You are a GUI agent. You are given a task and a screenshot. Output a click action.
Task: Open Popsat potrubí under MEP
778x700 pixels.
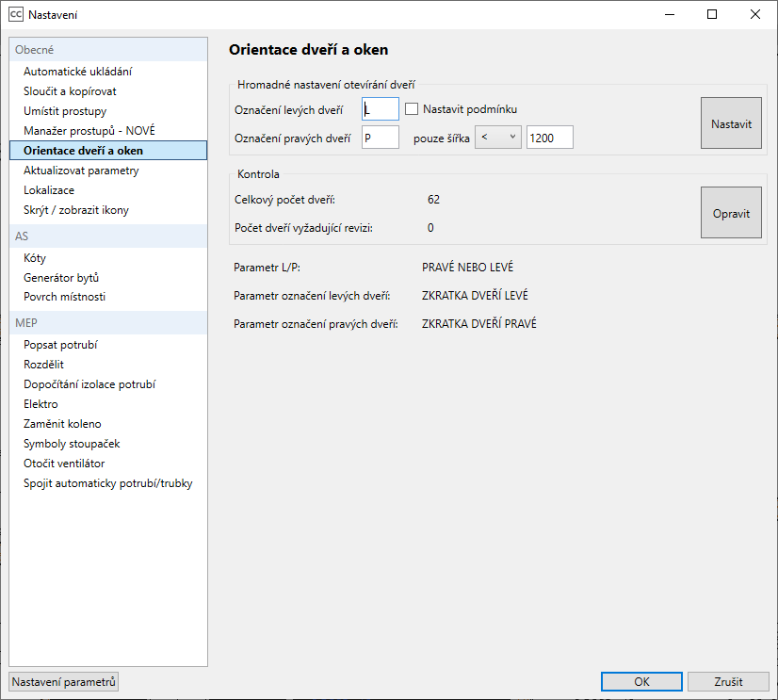108,345
